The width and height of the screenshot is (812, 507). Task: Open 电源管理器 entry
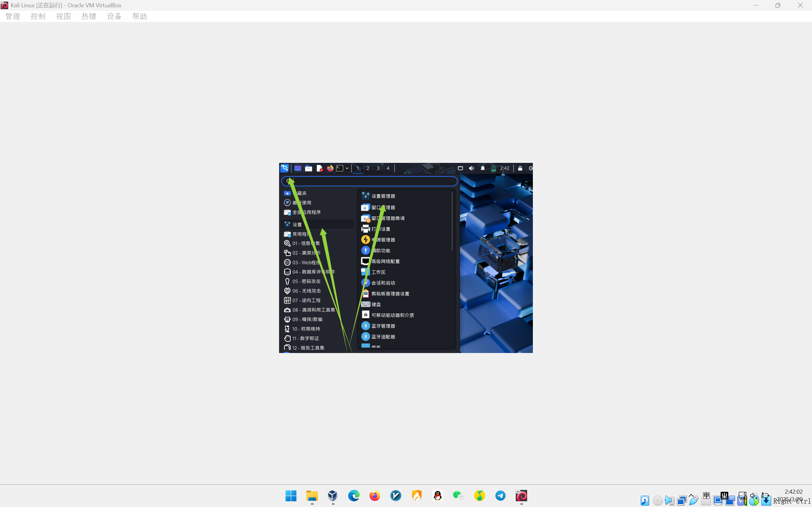[x=383, y=240]
